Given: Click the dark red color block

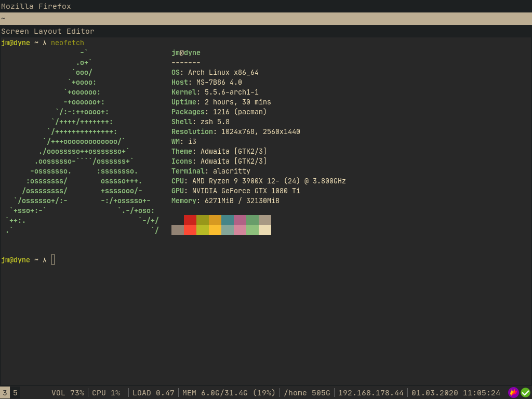Looking at the screenshot, I should pos(190,220).
